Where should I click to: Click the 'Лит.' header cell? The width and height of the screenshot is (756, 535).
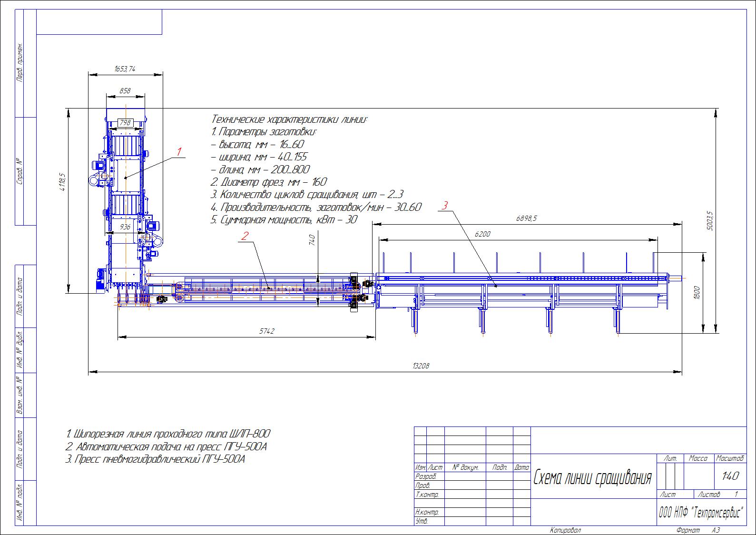(670, 458)
